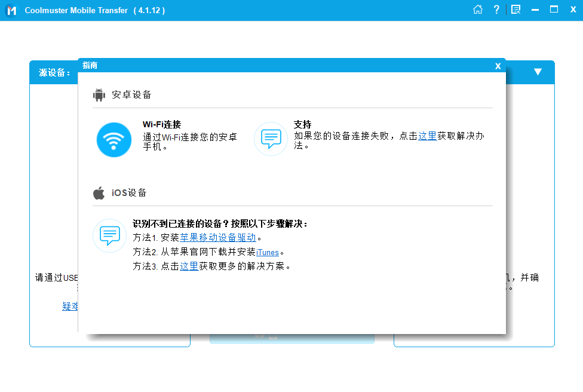Click the support speech-bubble icon in Android section
The image size is (583, 392).
pyautogui.click(x=271, y=139)
